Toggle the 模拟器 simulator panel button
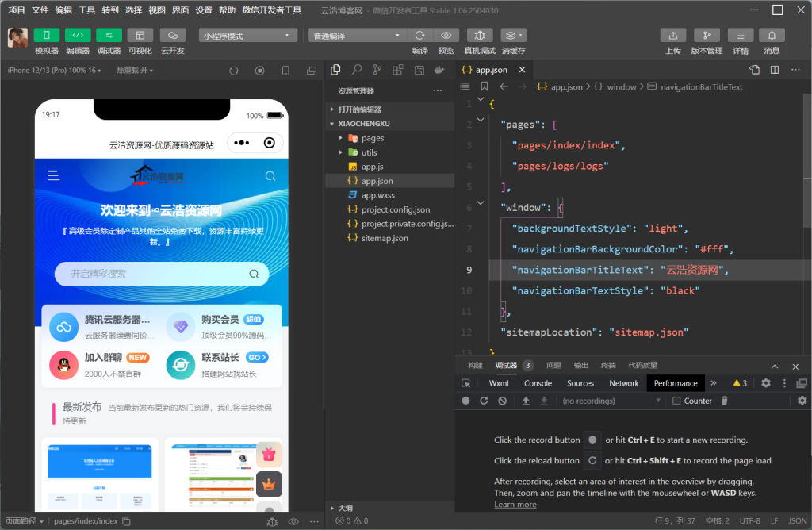Viewport: 812px width, 530px height. 46,36
